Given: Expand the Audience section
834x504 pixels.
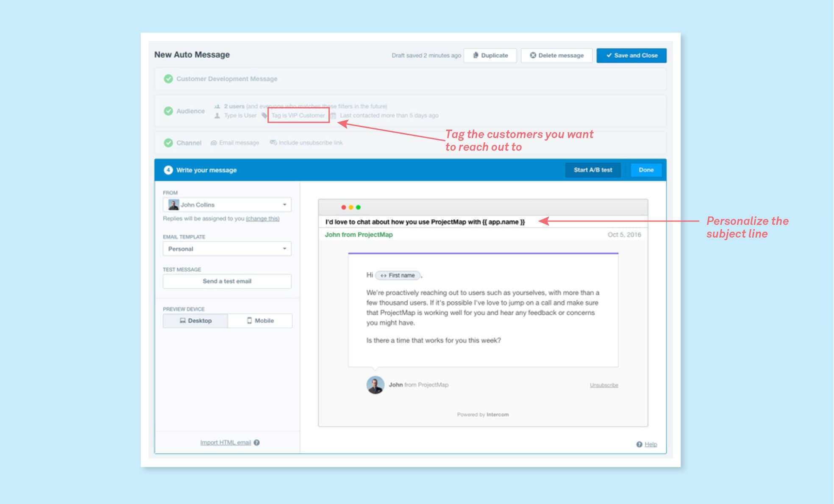Looking at the screenshot, I should pyautogui.click(x=410, y=111).
